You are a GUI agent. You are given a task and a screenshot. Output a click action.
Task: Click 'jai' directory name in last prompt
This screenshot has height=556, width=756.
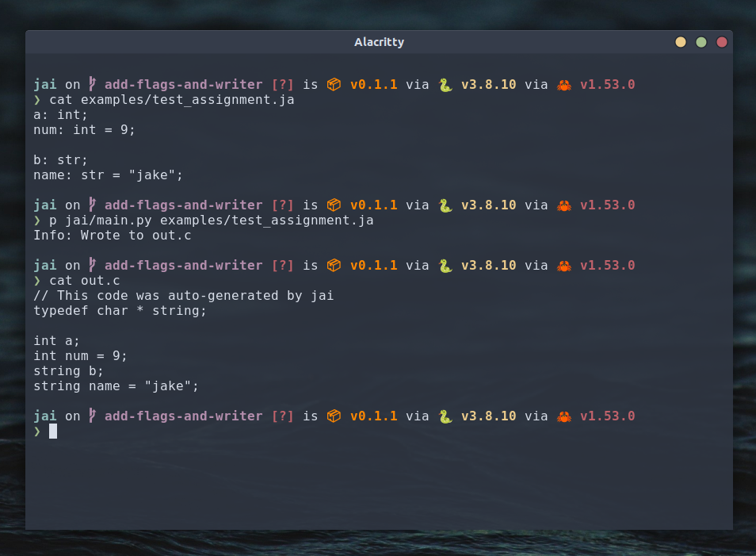(45, 416)
